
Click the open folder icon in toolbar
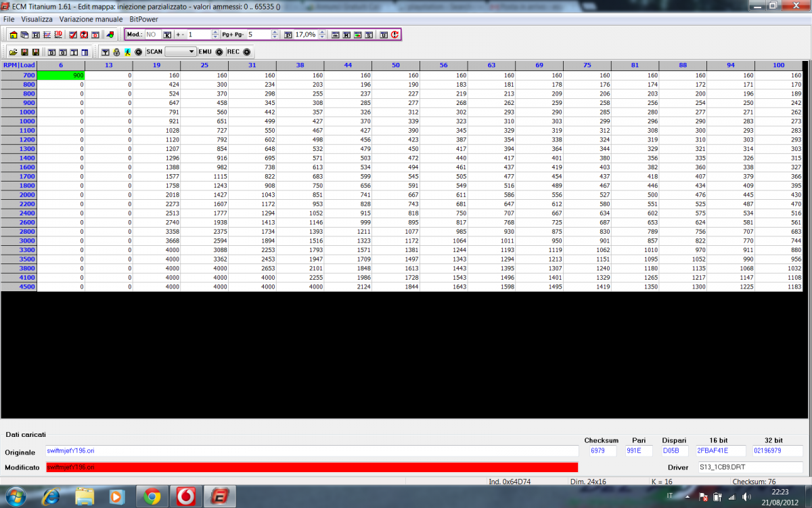(13, 52)
